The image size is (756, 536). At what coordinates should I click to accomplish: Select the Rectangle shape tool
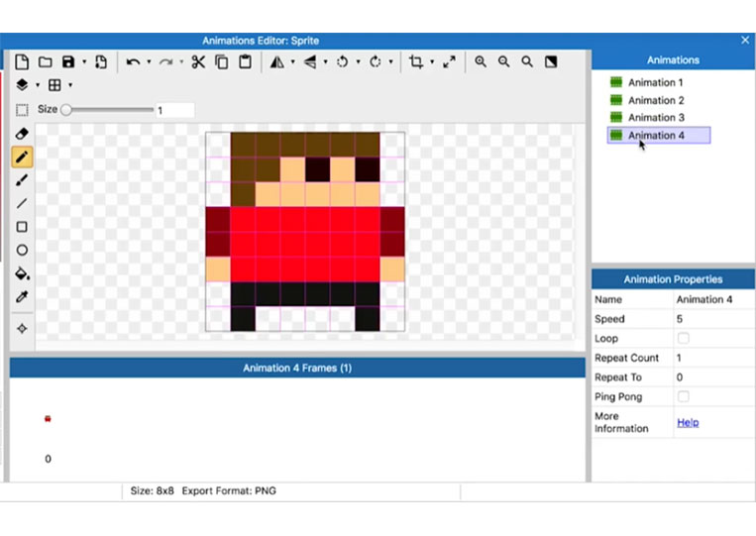[22, 227]
